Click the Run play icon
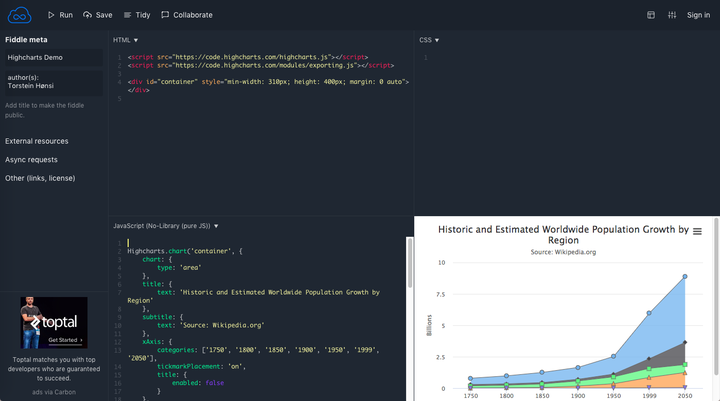The image size is (720, 401). click(51, 15)
